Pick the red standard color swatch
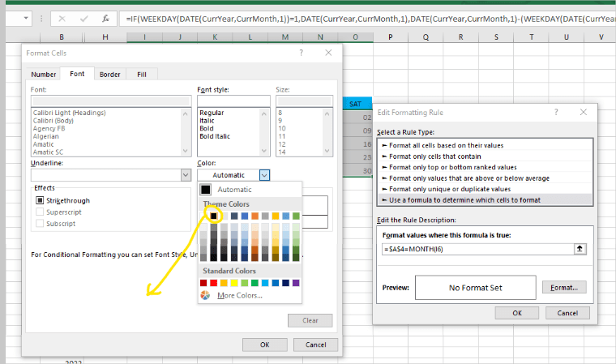The image size is (616, 364). 213,283
